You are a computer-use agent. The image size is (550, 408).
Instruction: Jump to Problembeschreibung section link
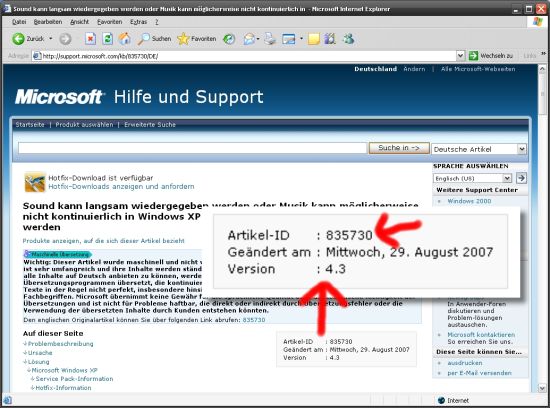pos(60,344)
